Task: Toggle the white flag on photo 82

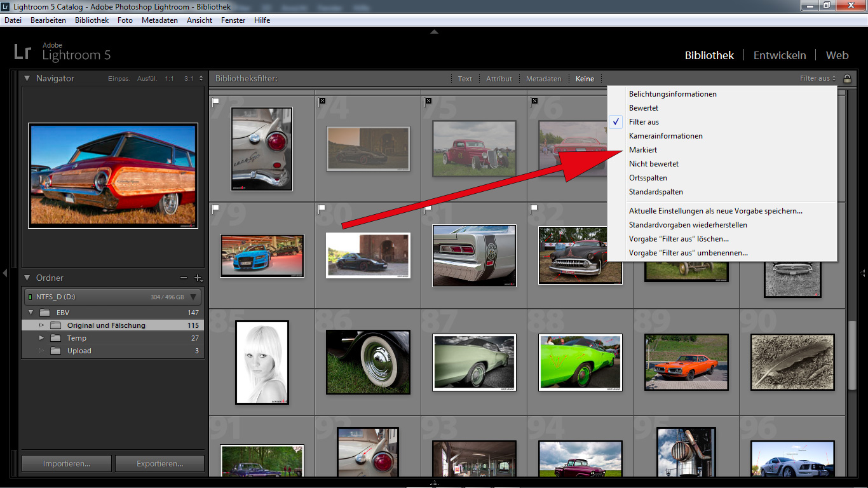Action: coord(534,208)
